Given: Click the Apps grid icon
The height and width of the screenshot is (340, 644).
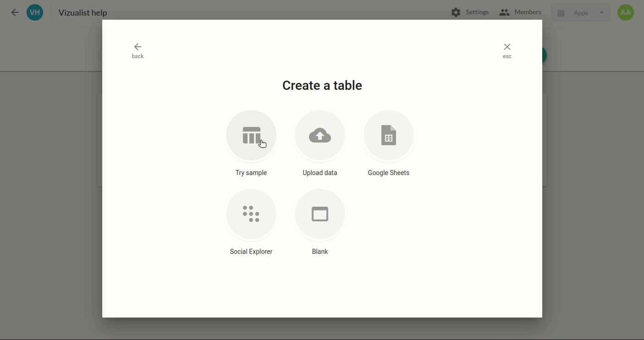Looking at the screenshot, I should (x=561, y=13).
